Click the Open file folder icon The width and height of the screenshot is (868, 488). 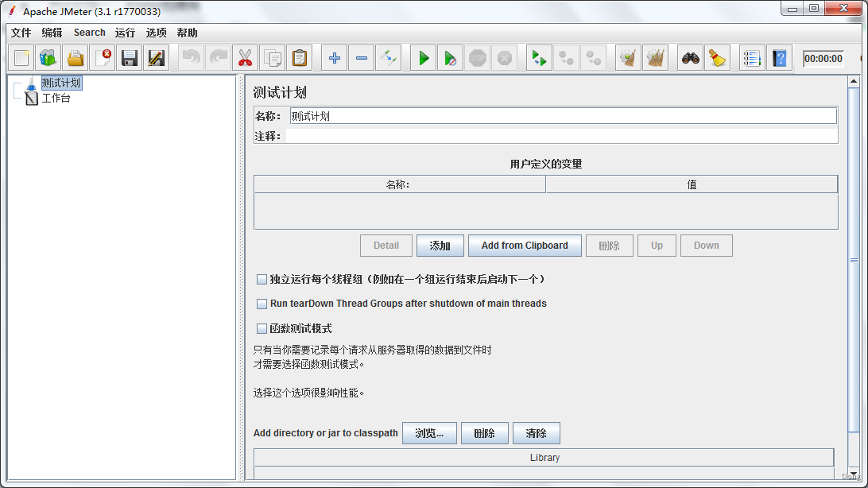click(x=76, y=58)
